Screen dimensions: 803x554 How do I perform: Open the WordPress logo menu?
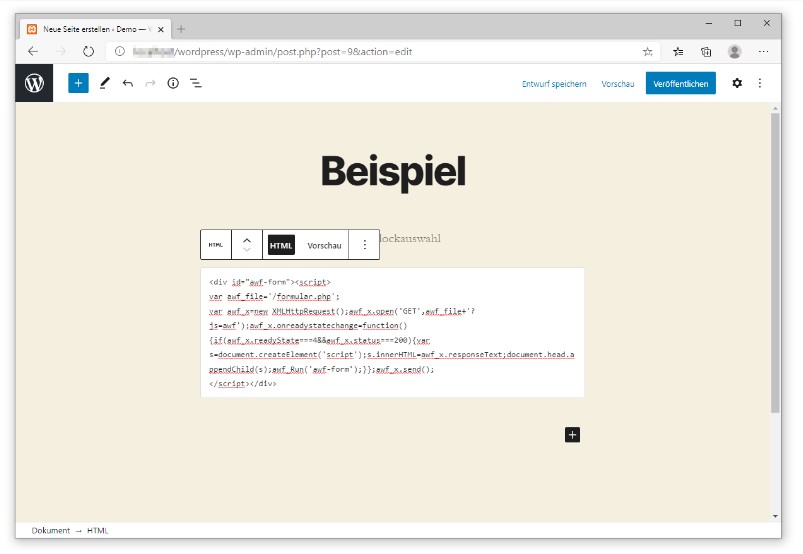[x=34, y=83]
